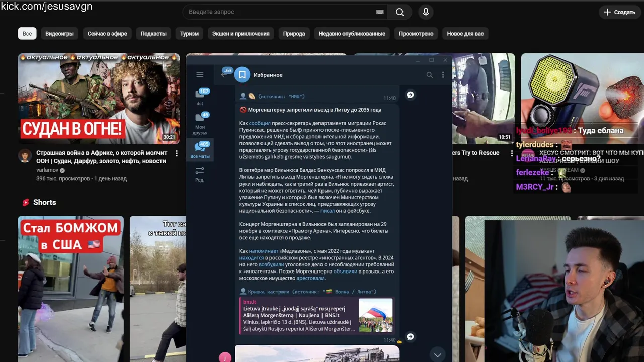Open the 'арестовали' hyperlink

point(310,278)
